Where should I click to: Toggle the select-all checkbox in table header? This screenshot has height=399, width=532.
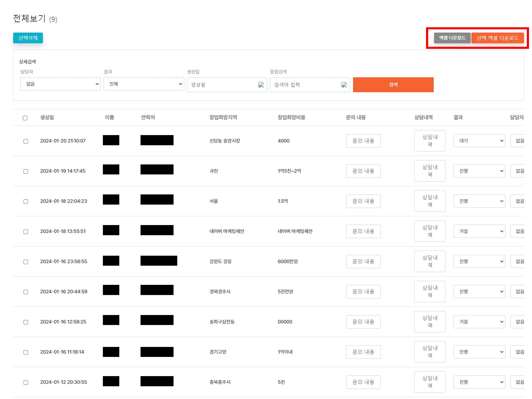click(25, 118)
